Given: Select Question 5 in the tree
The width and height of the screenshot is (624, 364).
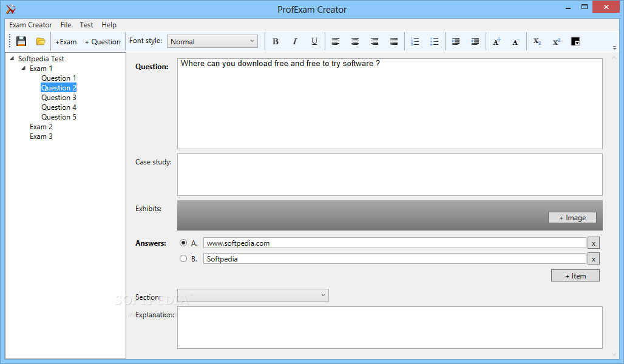Looking at the screenshot, I should 58,117.
